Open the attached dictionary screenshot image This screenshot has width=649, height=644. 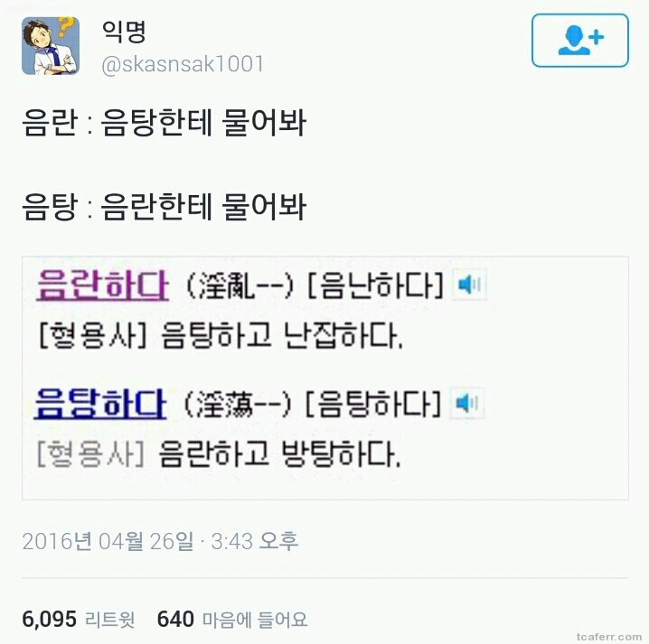point(324,378)
